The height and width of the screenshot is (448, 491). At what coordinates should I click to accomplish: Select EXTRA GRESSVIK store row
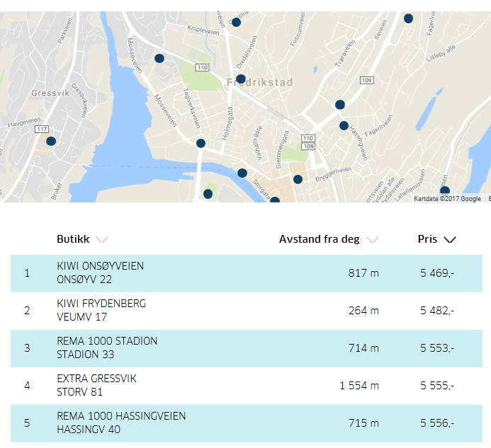click(247, 386)
